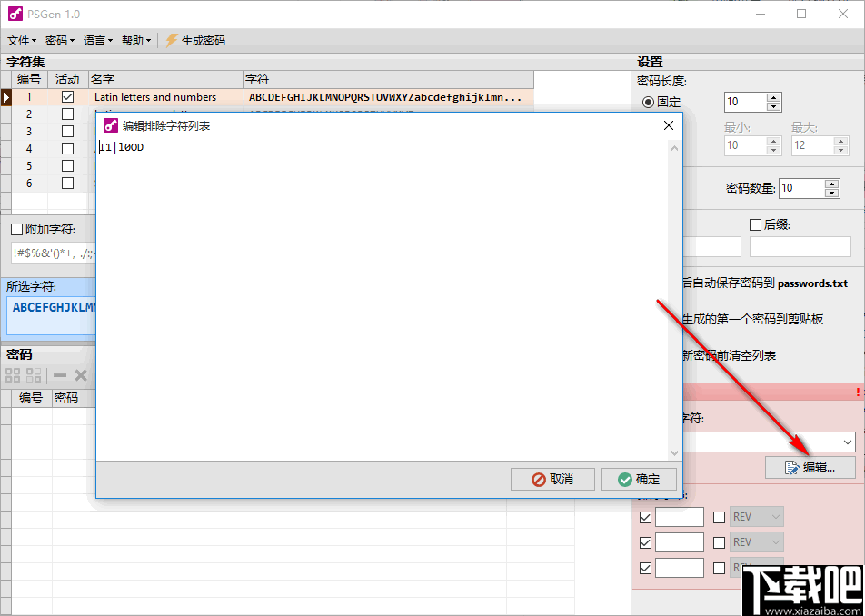The height and width of the screenshot is (616, 865).
Task: Click the fixed 密码长度 value field
Action: (746, 102)
